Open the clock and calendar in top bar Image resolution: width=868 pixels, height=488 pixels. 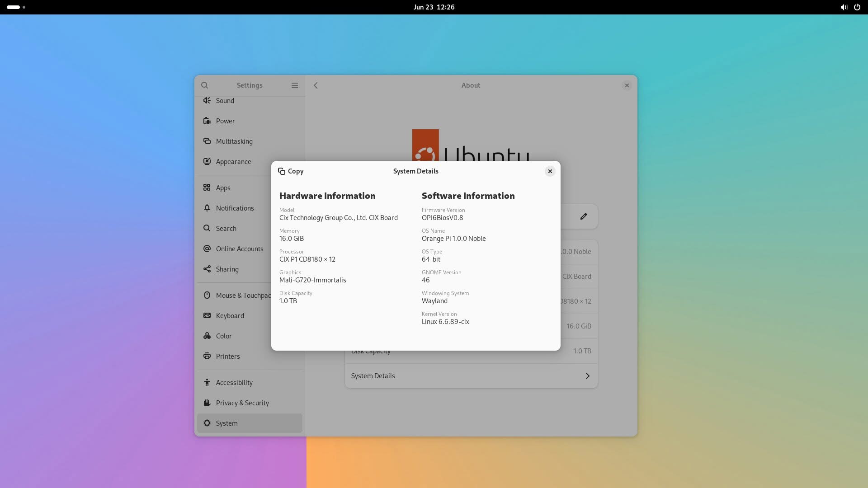pos(434,7)
